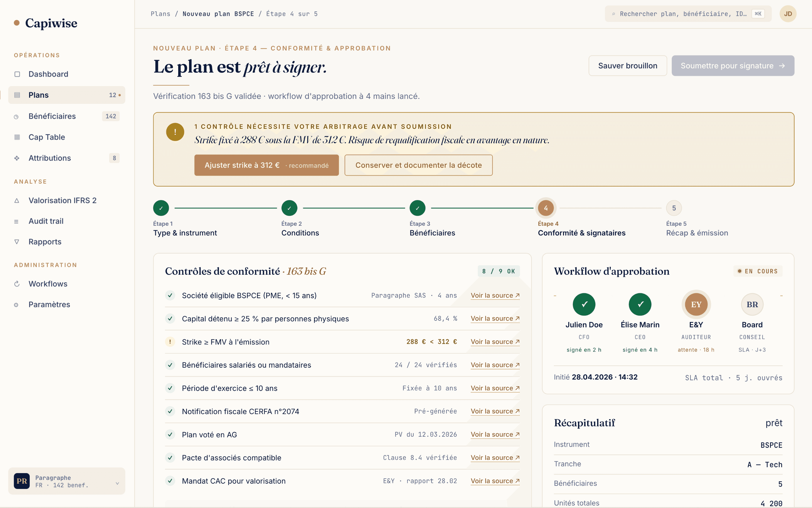Open Paramètres in Administration

[x=67, y=304]
